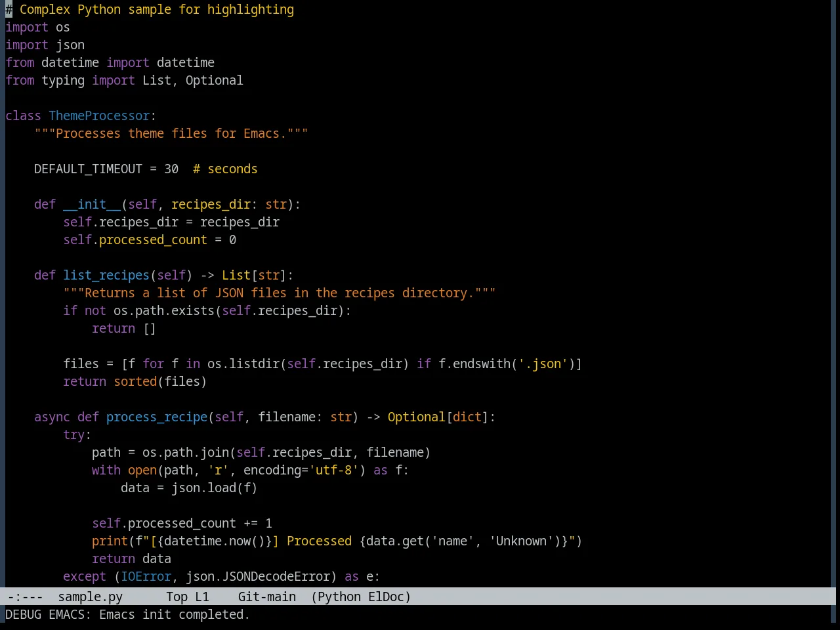
Task: Click the ThemeProcessor class name
Action: pyautogui.click(x=99, y=115)
